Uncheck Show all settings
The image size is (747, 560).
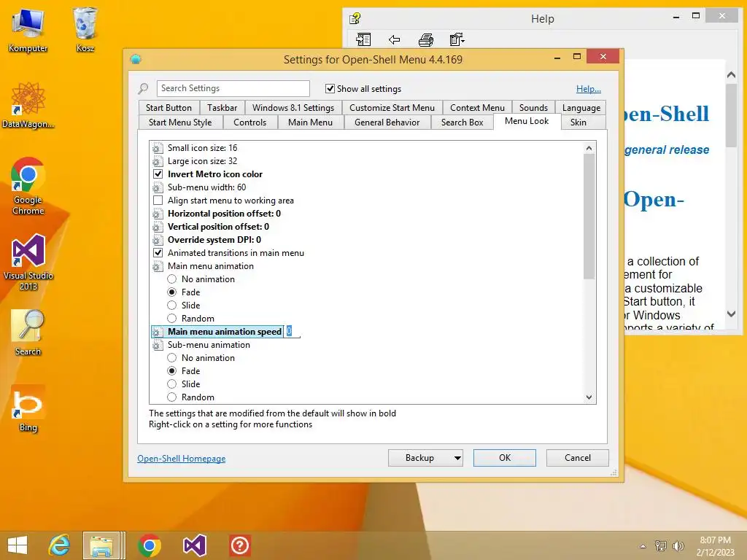tap(330, 88)
